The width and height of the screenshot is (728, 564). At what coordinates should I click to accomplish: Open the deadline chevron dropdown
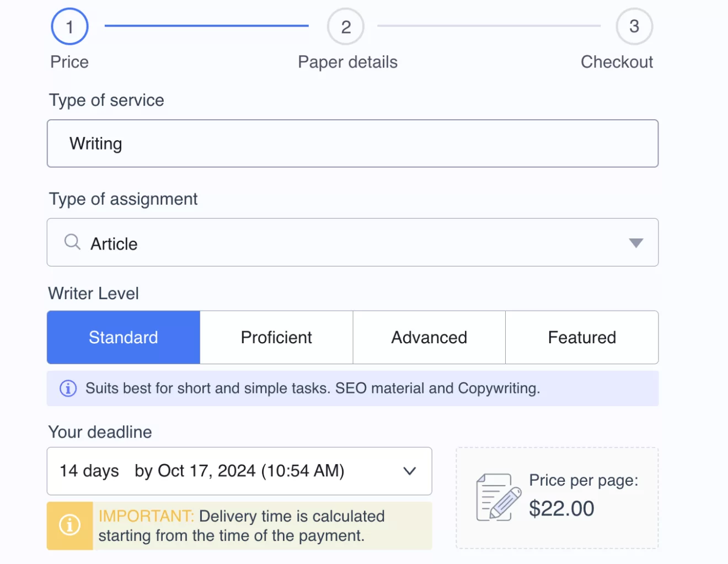point(409,471)
